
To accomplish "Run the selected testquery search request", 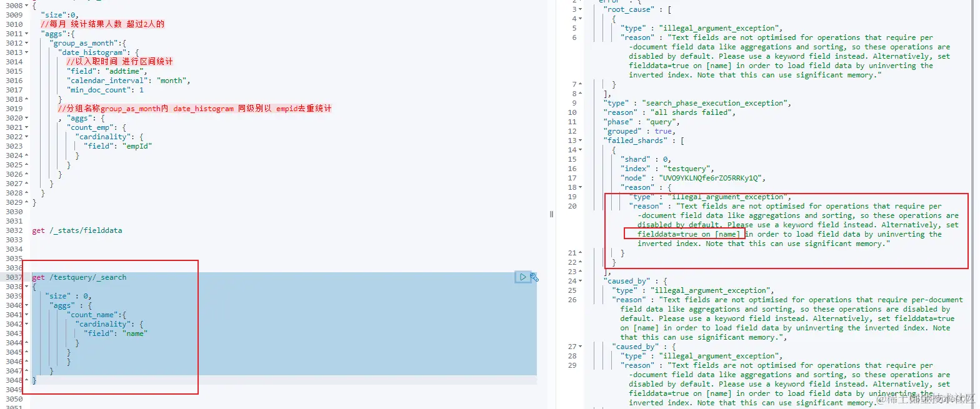I will click(522, 277).
